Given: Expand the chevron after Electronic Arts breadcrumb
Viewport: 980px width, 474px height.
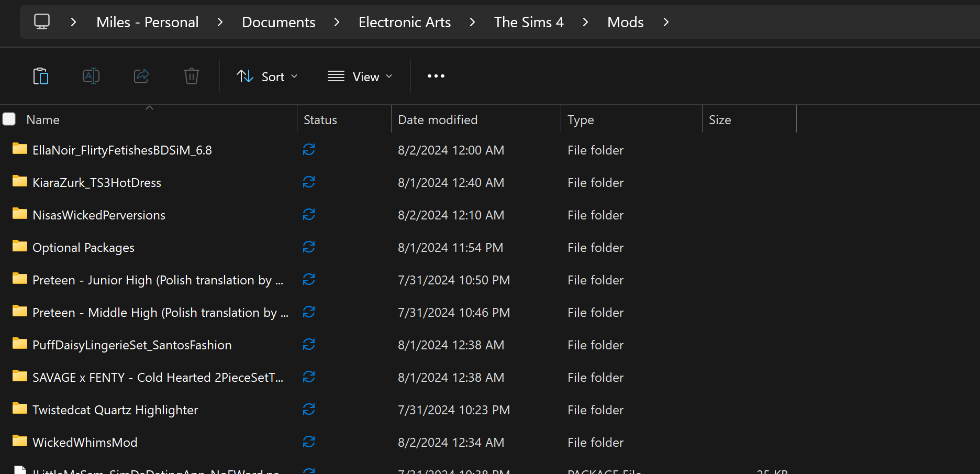Looking at the screenshot, I should coord(472,22).
